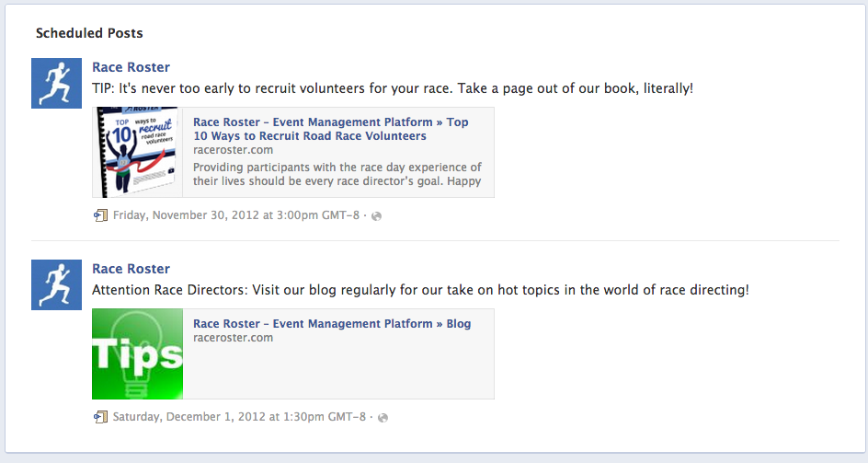Follow the Top 10 Ways to Recruit Road Race Volunteers link
The width and height of the screenshot is (868, 463).
coord(330,129)
